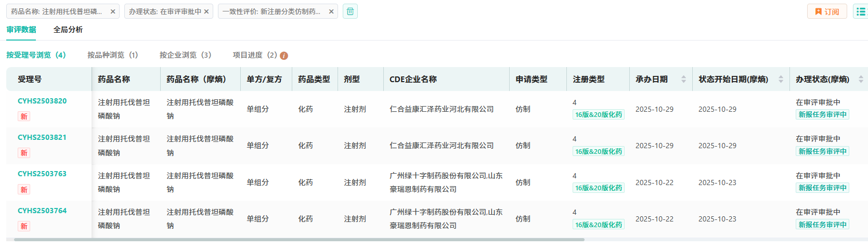
Task: Switch to 项目进度 (2) view
Action: [255, 55]
